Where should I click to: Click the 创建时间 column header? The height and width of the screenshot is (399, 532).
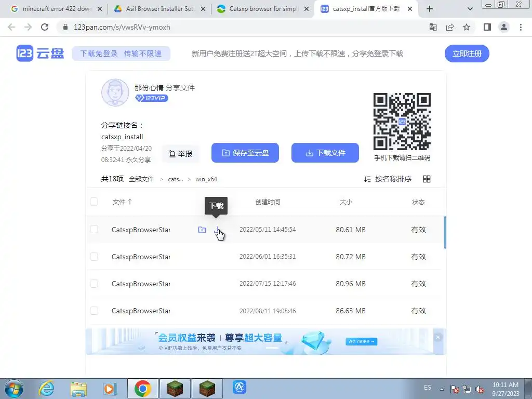coord(268,202)
